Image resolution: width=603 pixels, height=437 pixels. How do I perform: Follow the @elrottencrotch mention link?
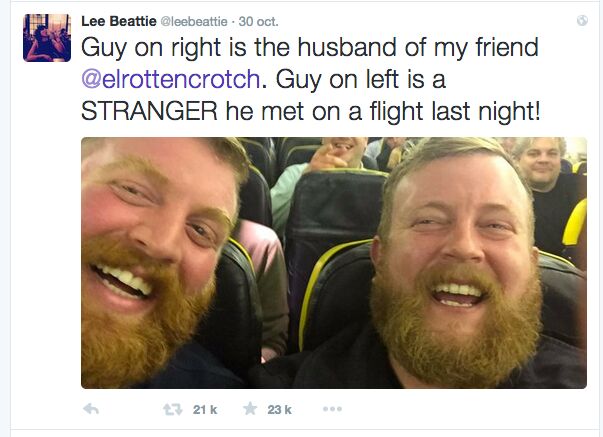pyautogui.click(x=171, y=79)
